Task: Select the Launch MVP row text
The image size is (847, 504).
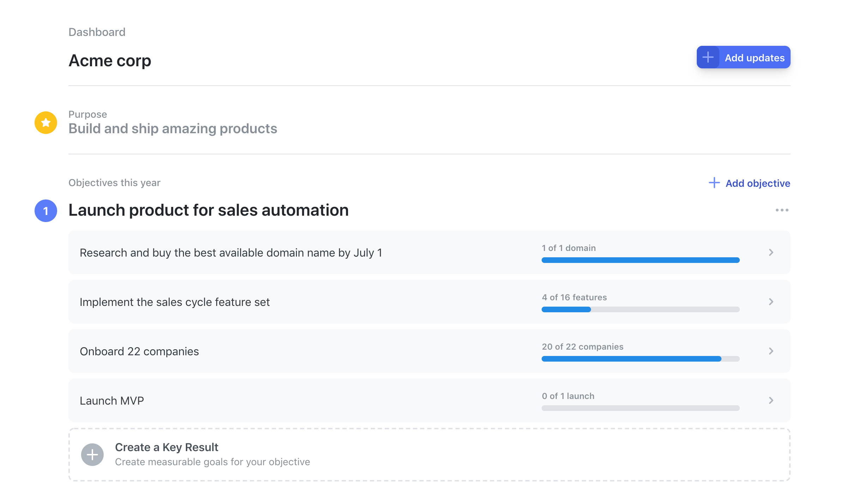Action: tap(112, 401)
